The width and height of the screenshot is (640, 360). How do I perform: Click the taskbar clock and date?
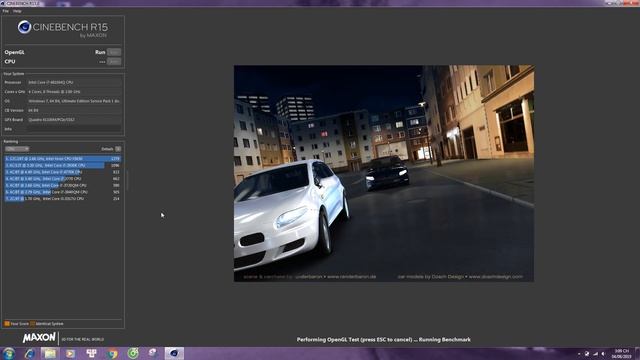[x=622, y=354]
